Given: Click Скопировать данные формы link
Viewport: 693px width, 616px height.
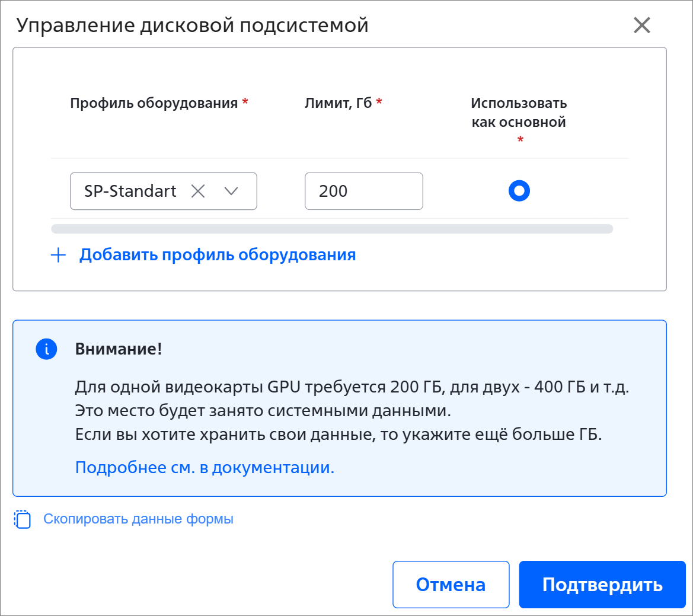Looking at the screenshot, I should (138, 519).
